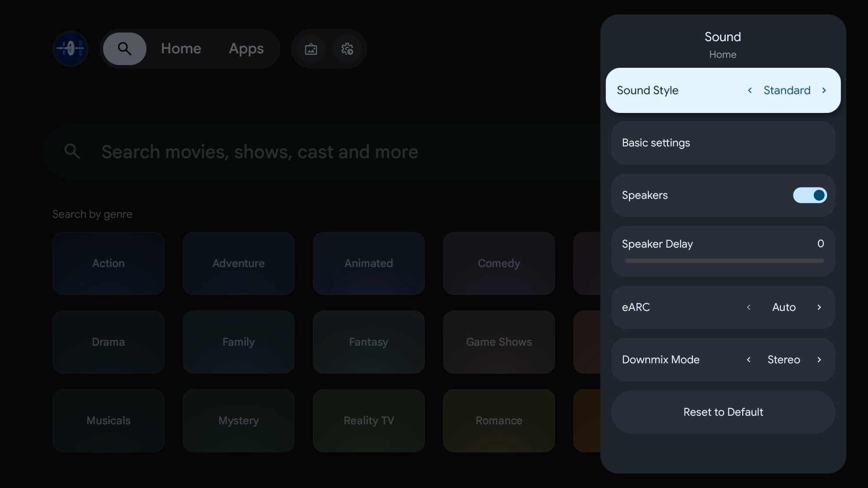Select the Standard sound style value
868x488 pixels.
point(787,90)
